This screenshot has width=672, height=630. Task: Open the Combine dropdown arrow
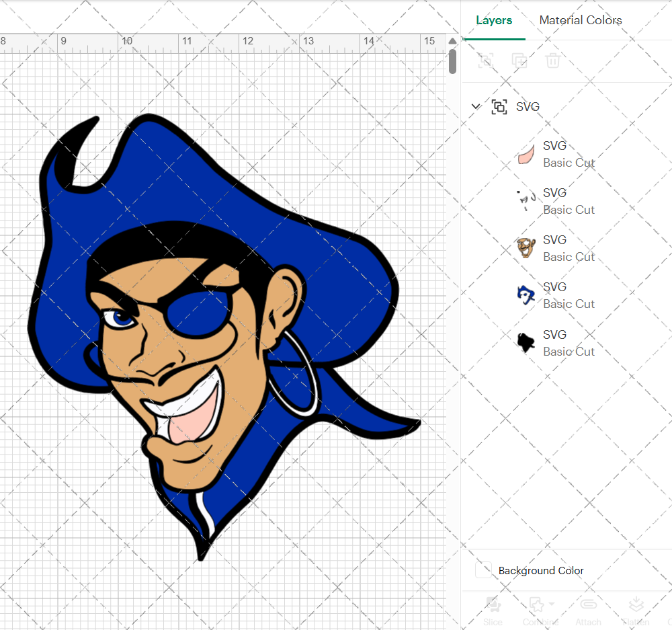552,604
